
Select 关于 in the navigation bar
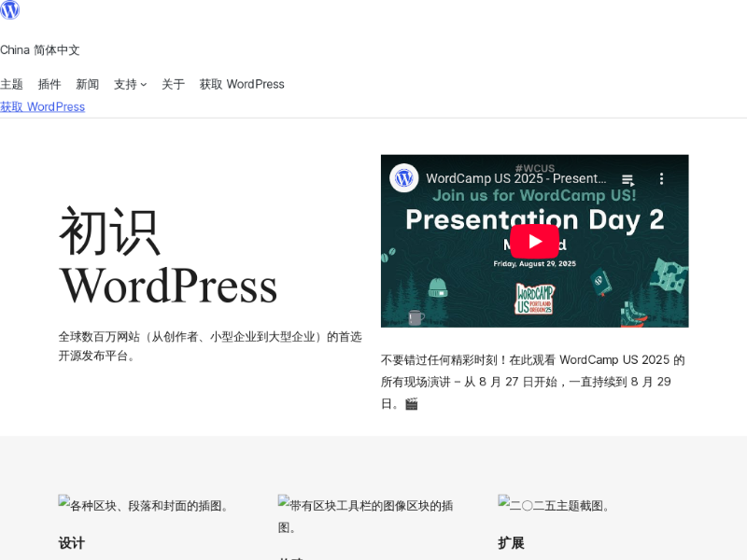pyautogui.click(x=173, y=84)
